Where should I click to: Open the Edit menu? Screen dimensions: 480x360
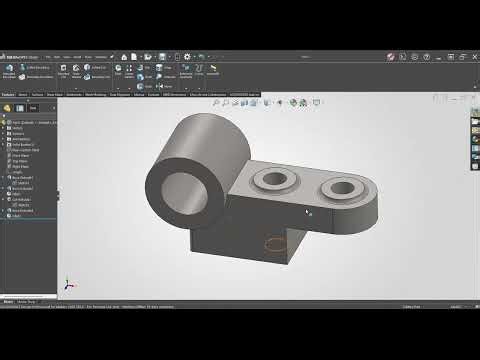57,57
